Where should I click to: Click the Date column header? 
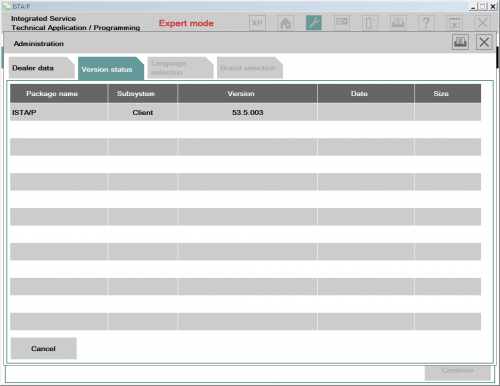click(x=366, y=94)
